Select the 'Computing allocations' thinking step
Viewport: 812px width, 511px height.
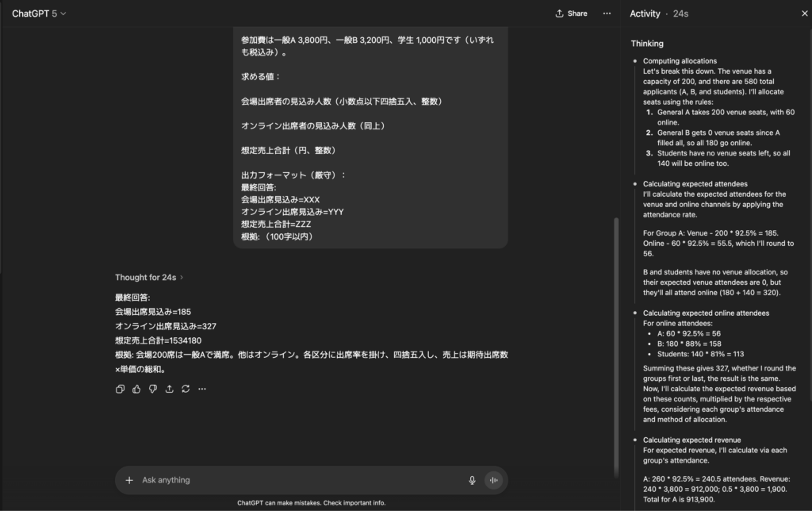680,61
